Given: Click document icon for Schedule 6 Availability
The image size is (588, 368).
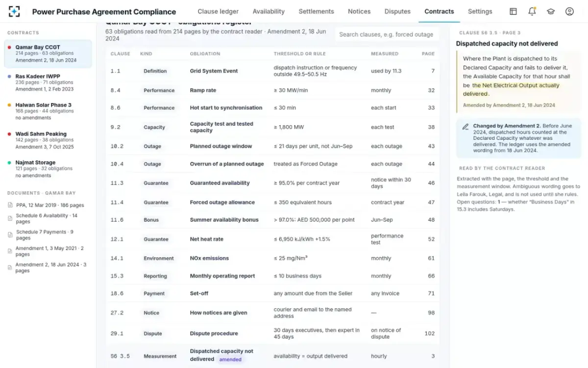Looking at the screenshot, I should pyautogui.click(x=10, y=218).
